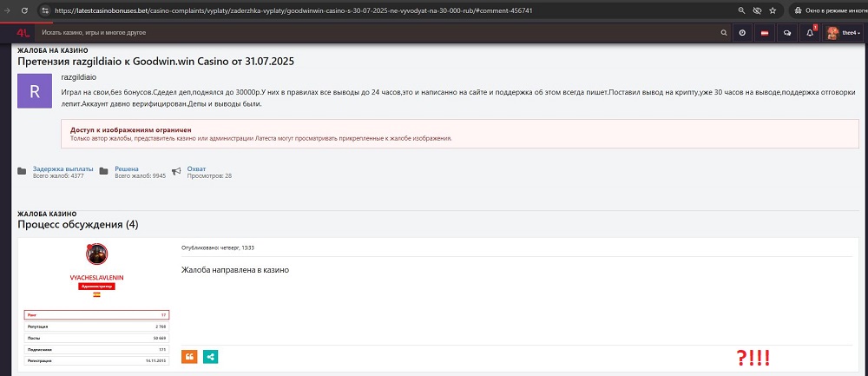Open the messages chat icon in header
This screenshot has width=868, height=376.
point(786,32)
